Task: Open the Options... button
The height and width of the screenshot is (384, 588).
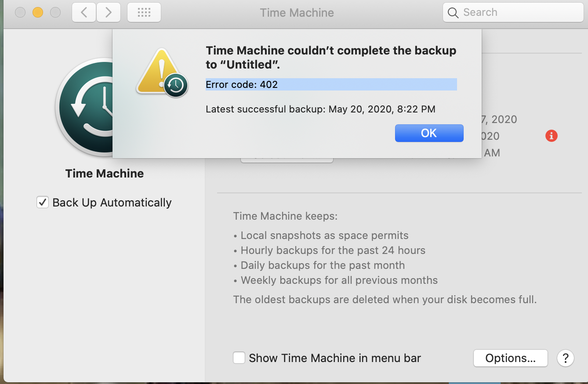Action: [x=510, y=358]
